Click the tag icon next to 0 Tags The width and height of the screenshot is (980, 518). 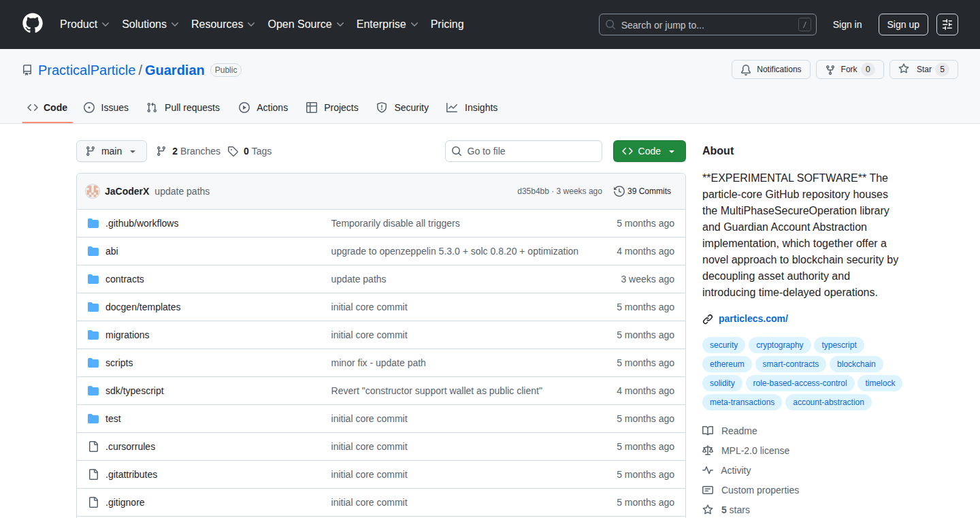[233, 151]
